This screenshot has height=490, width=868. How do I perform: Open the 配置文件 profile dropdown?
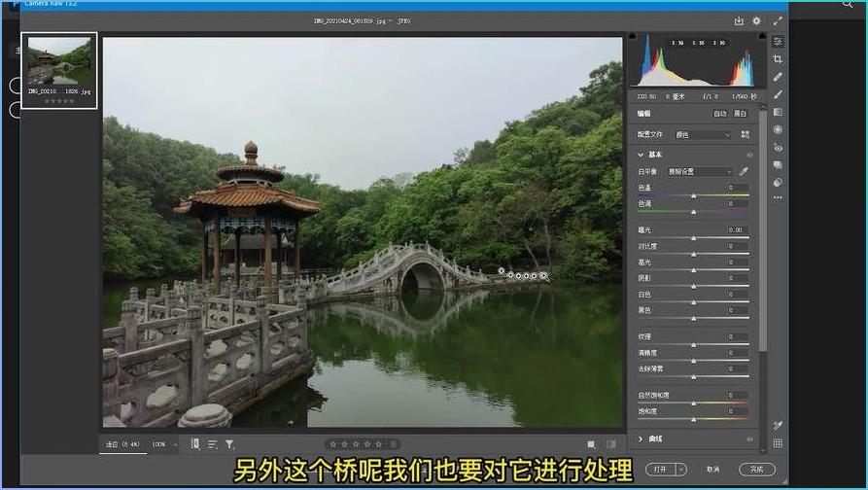point(702,134)
